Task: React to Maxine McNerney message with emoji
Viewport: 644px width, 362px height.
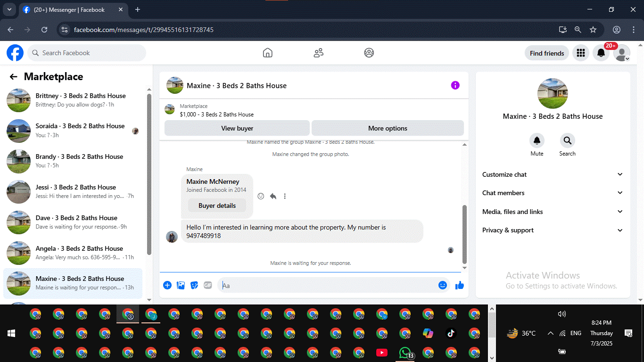Action: pos(261,196)
